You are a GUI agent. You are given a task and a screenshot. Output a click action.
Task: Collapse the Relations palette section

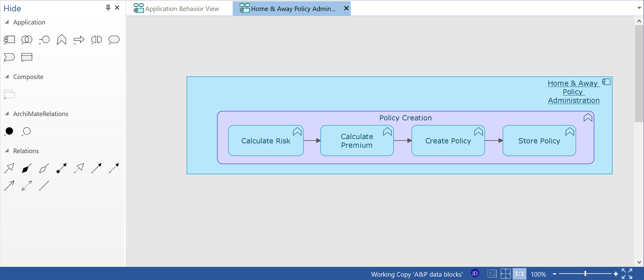[7, 151]
